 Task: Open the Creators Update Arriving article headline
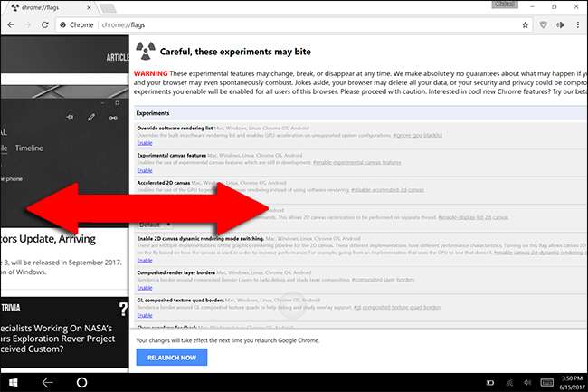tap(48, 239)
